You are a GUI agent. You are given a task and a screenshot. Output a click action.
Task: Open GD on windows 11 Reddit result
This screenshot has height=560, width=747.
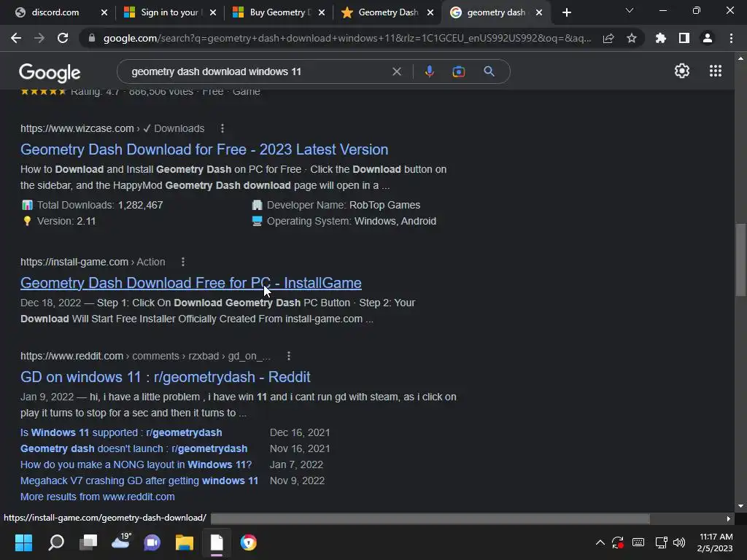(x=166, y=377)
